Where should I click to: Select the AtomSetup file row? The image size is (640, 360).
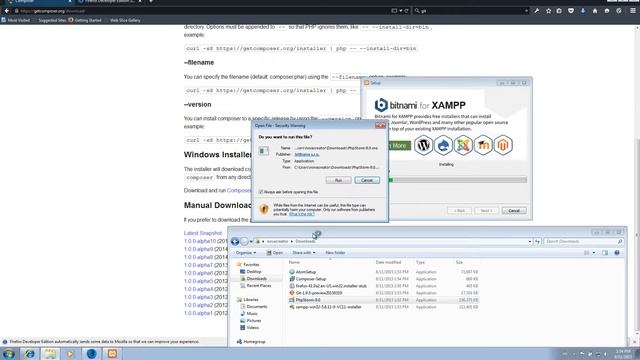383,272
